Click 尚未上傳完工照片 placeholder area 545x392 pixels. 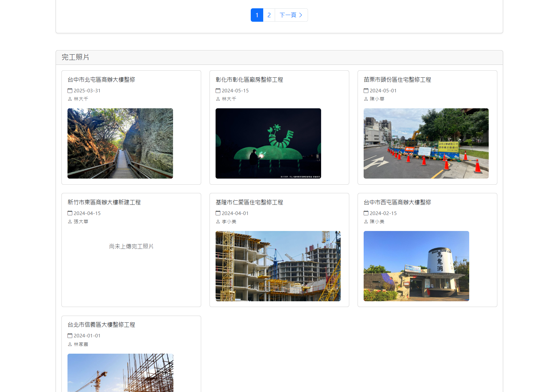pos(131,246)
